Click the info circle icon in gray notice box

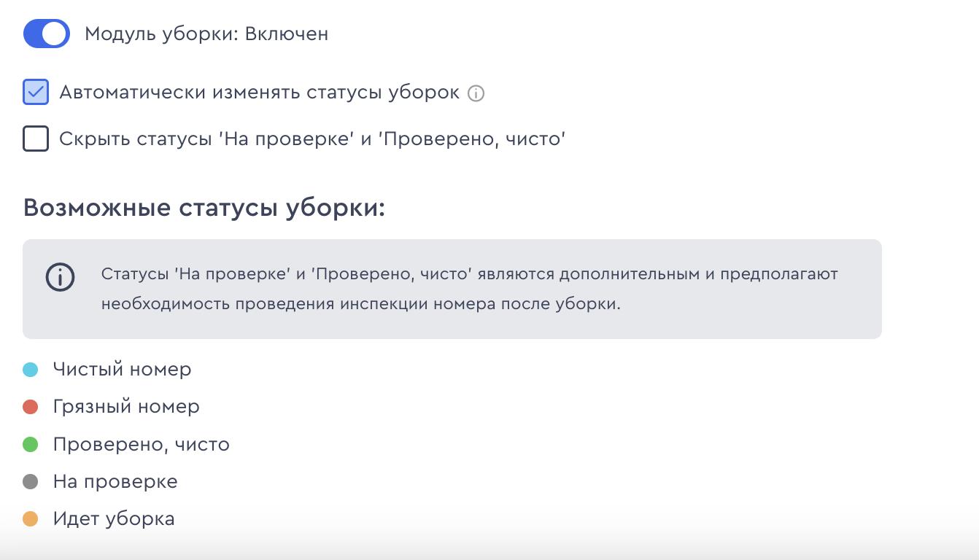pyautogui.click(x=61, y=277)
